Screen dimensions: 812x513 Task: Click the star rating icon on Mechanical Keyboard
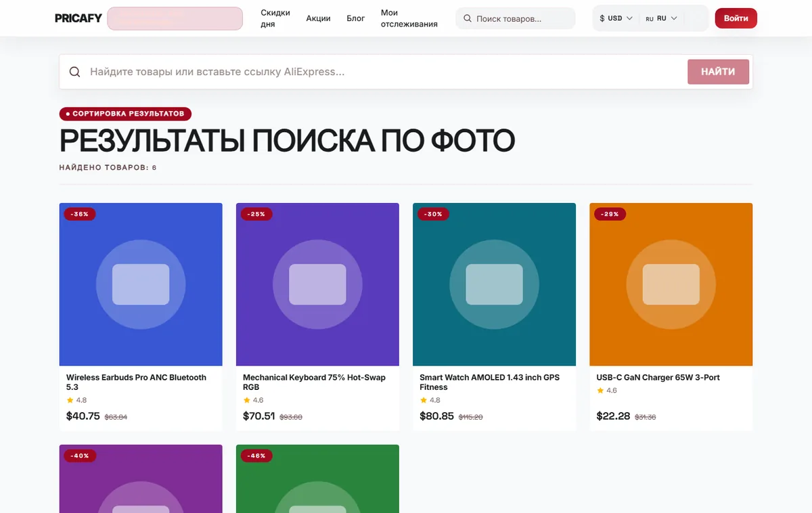[246, 400]
